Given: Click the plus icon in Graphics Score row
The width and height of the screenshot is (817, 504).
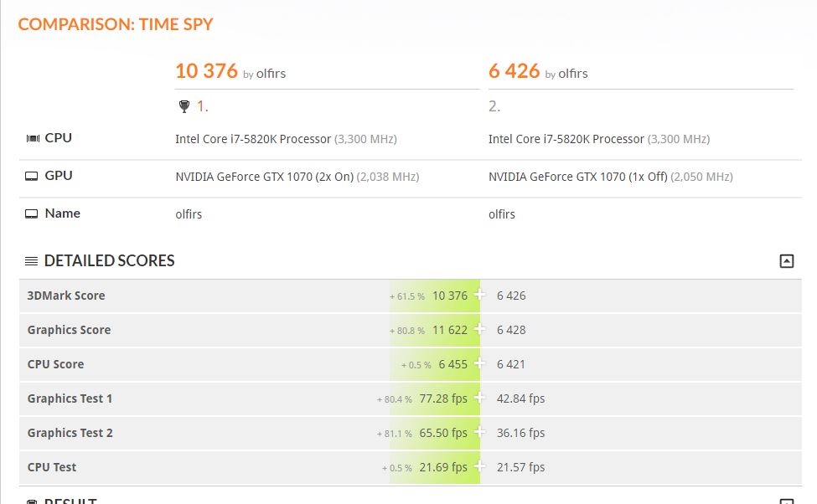Looking at the screenshot, I should tap(479, 329).
